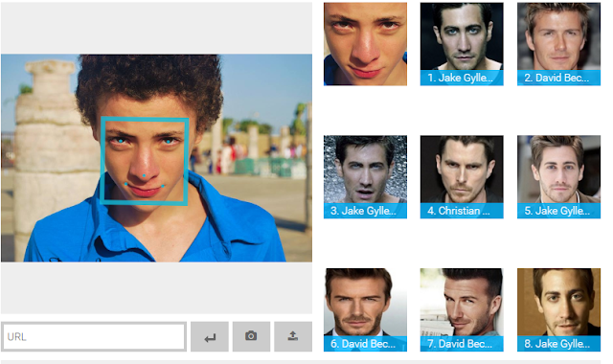Open result 1 Jake Gylle... thumbnail
This screenshot has width=613, height=364.
(462, 44)
